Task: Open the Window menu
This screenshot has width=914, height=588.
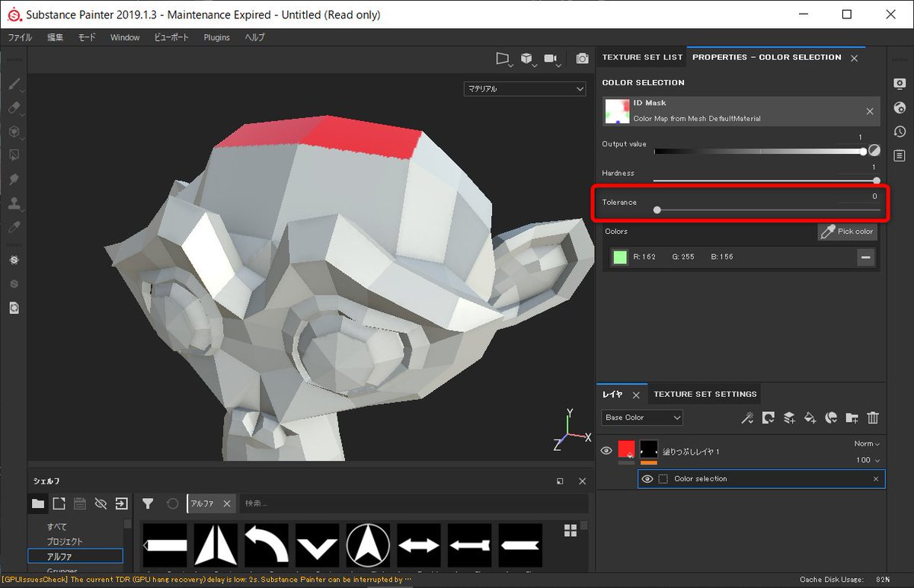Action: coord(125,37)
